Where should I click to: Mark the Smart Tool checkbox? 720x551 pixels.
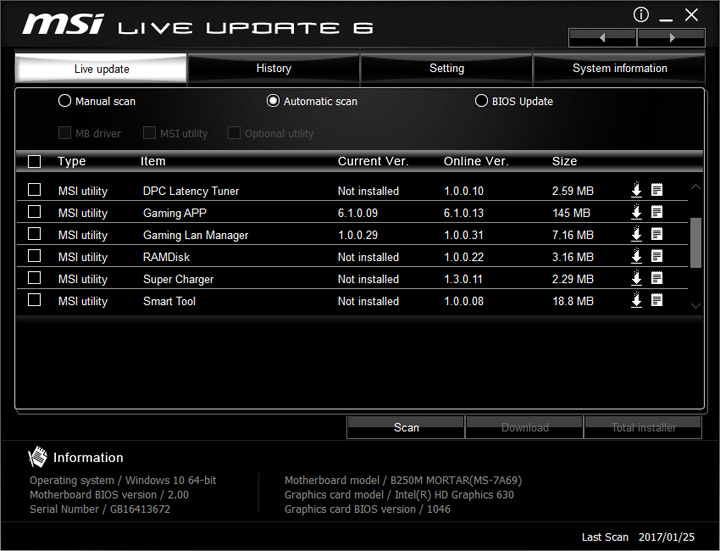(x=34, y=300)
